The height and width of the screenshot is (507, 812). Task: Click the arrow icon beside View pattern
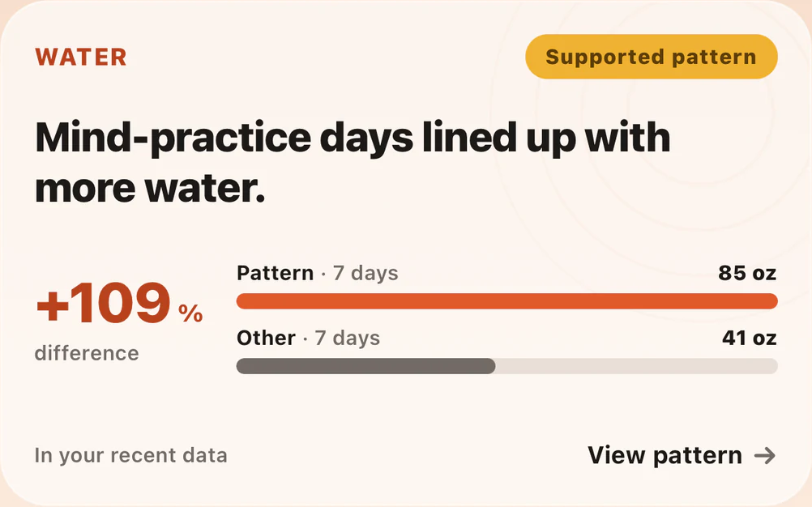(765, 456)
